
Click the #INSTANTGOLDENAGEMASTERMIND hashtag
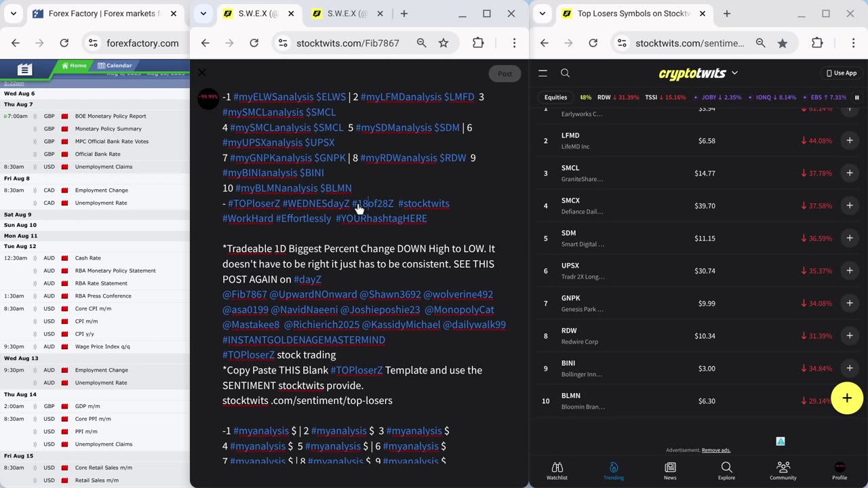(304, 340)
